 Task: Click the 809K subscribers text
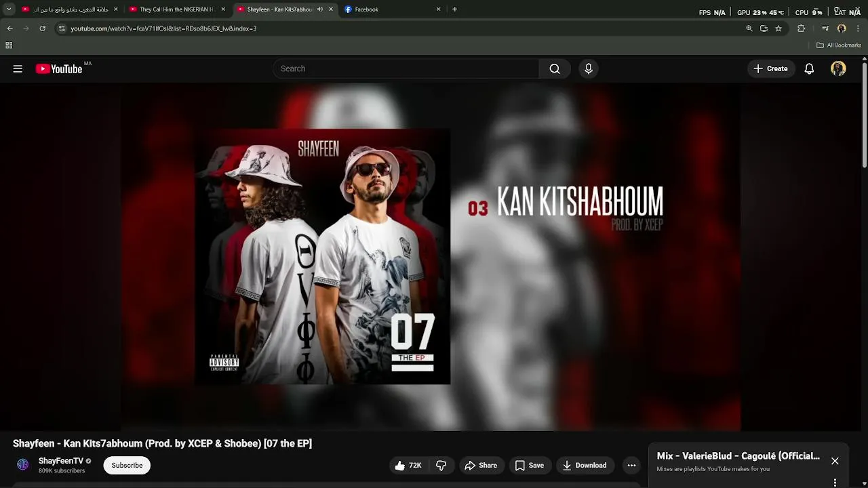click(x=62, y=470)
